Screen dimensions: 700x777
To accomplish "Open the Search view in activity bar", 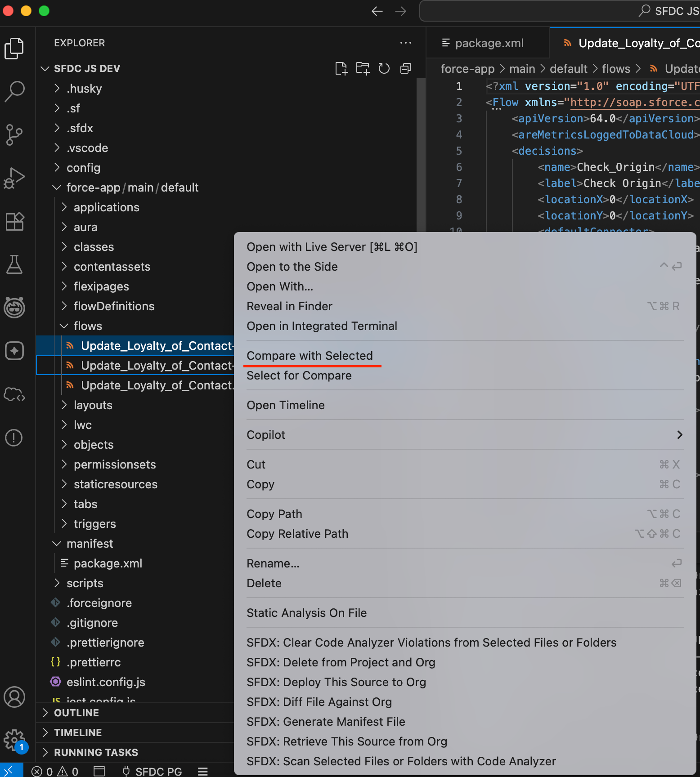I will point(14,91).
